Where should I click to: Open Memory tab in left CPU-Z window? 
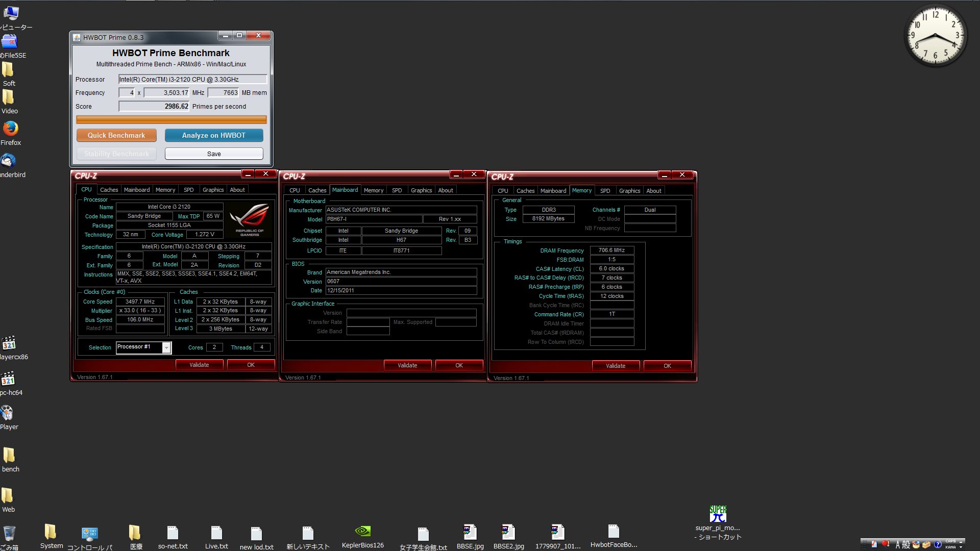pos(165,190)
